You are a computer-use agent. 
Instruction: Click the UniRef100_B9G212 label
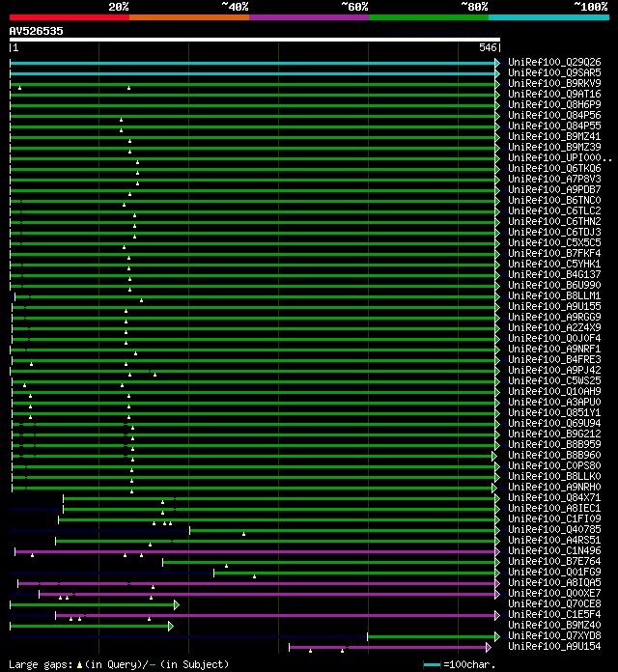click(554, 434)
